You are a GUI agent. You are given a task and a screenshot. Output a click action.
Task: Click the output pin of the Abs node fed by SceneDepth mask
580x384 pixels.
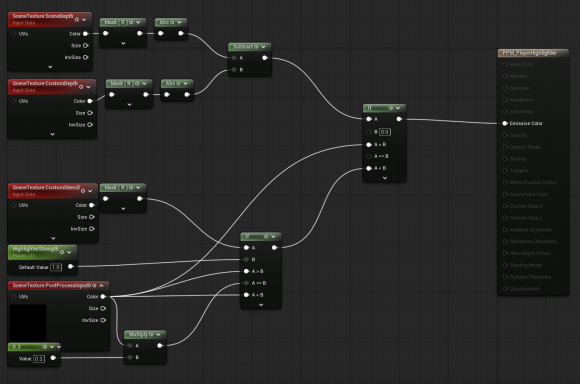coord(181,33)
